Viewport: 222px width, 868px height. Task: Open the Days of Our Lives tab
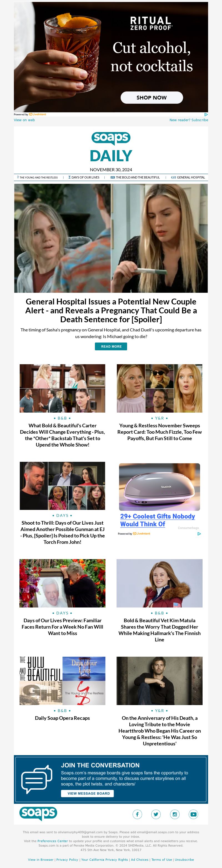tap(84, 177)
